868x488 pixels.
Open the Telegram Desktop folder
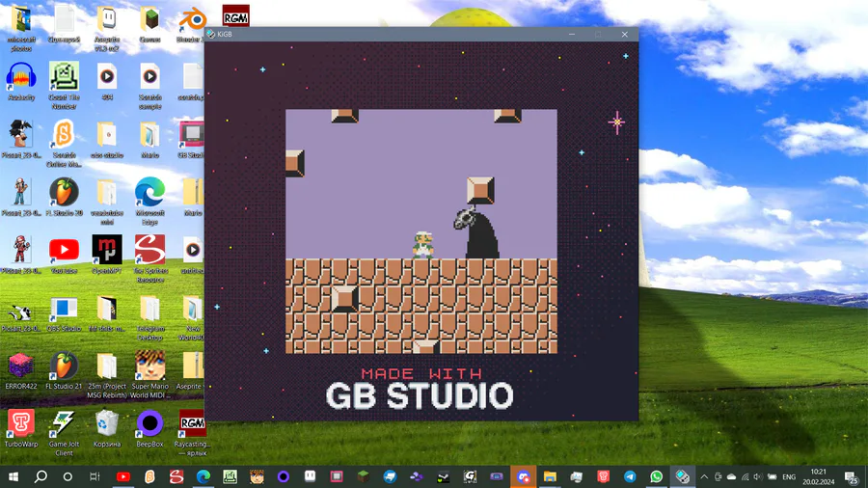click(x=149, y=317)
